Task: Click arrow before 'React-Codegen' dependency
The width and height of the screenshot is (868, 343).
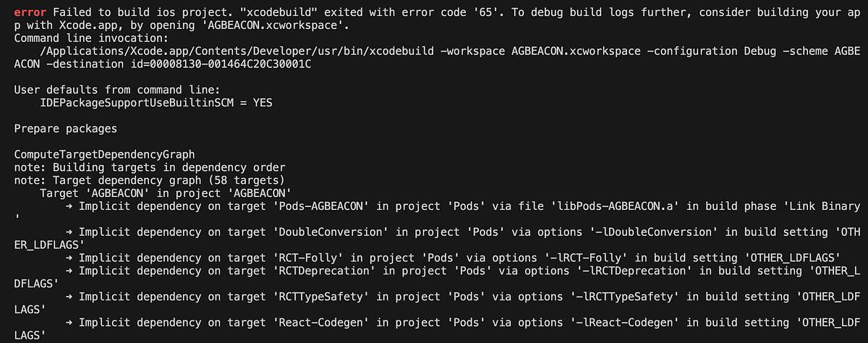Action: [69, 323]
